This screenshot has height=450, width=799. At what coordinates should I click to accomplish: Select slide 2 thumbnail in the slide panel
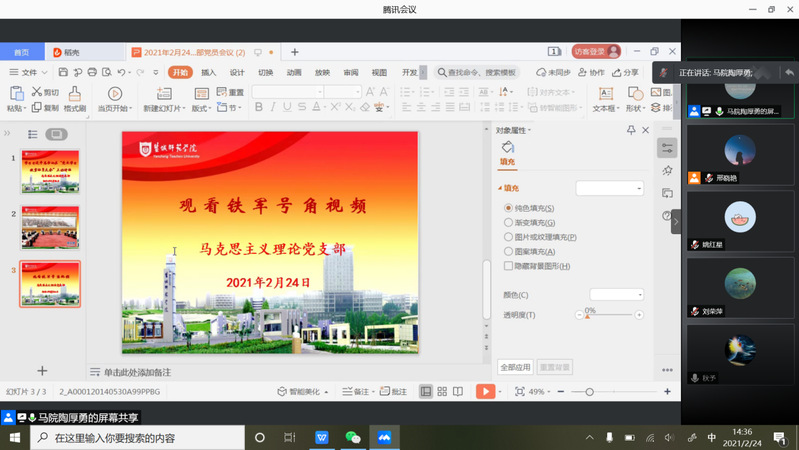pos(50,228)
